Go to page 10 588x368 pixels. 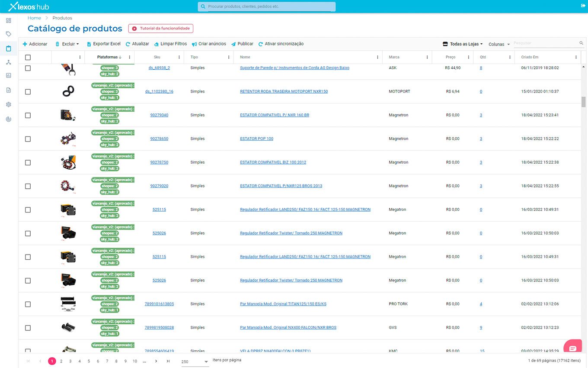pos(135,361)
